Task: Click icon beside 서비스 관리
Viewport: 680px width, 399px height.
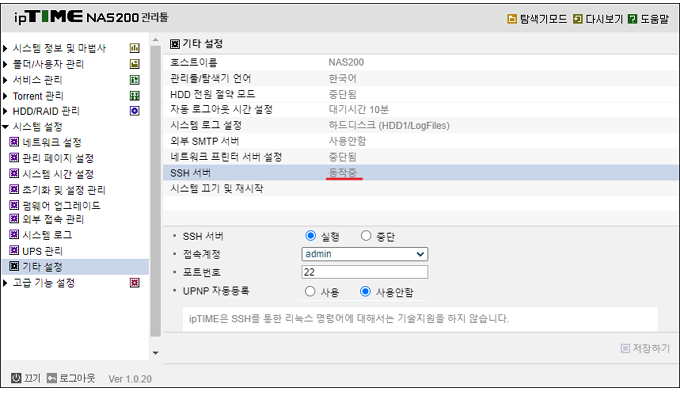Action: (x=134, y=80)
